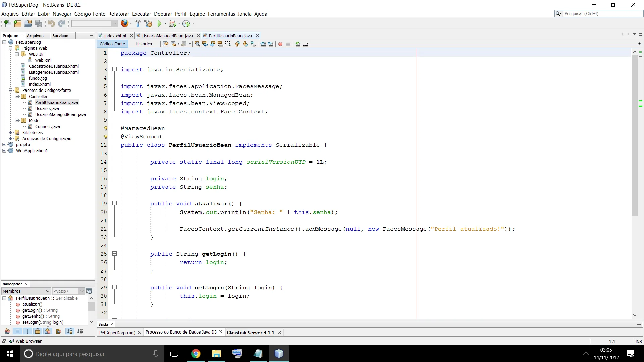Viewport: 644px width, 362px height.
Task: Select the GlassFish Server 4.1.1 output tab
Action: pos(251,333)
